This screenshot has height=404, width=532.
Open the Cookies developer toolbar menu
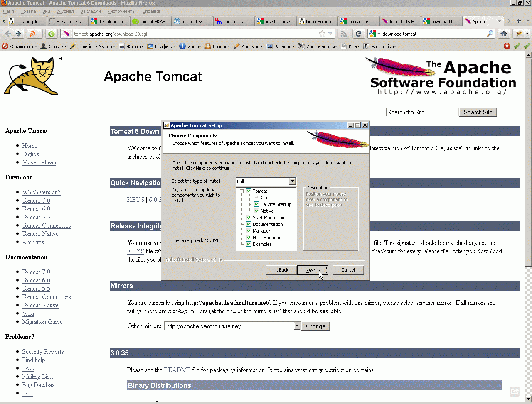click(x=53, y=47)
